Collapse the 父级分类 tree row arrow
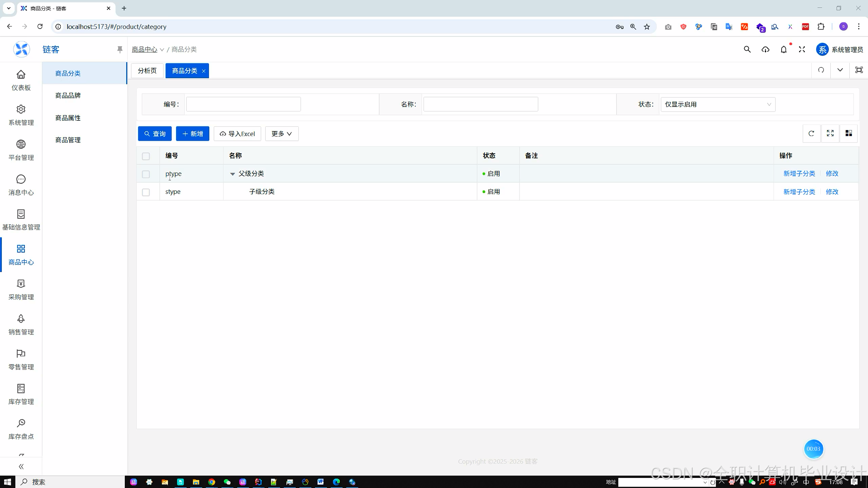 tap(232, 173)
